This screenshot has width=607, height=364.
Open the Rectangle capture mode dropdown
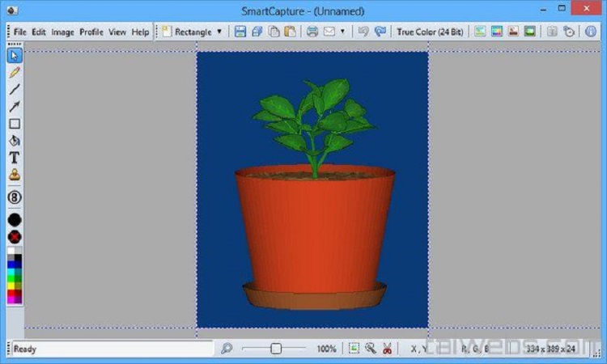[219, 32]
